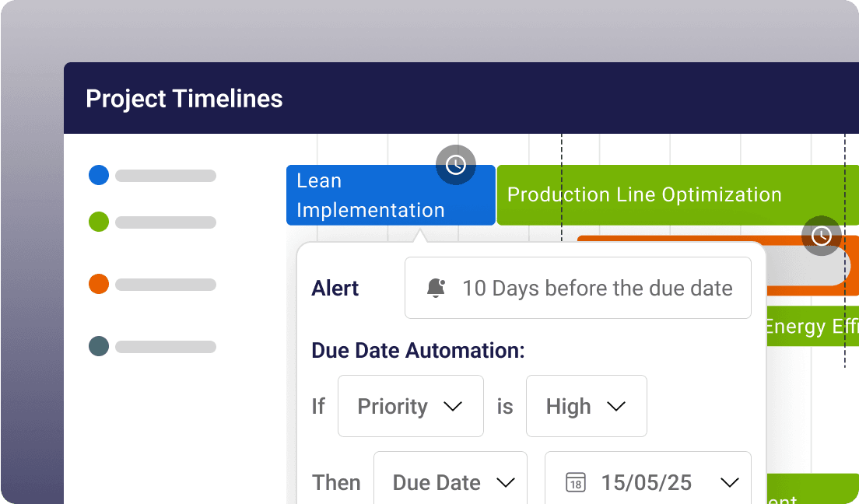Click the clock icon on the orange task bar

coord(822,236)
